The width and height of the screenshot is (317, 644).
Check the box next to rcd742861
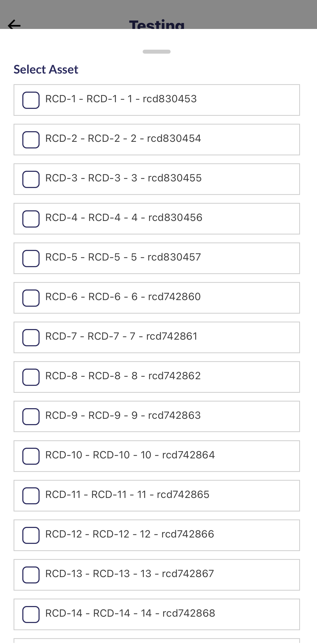(x=31, y=338)
